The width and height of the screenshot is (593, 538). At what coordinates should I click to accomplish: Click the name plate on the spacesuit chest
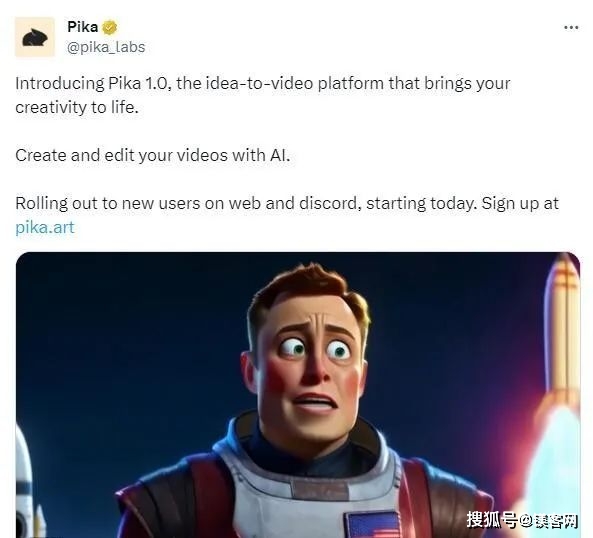tap(320, 490)
